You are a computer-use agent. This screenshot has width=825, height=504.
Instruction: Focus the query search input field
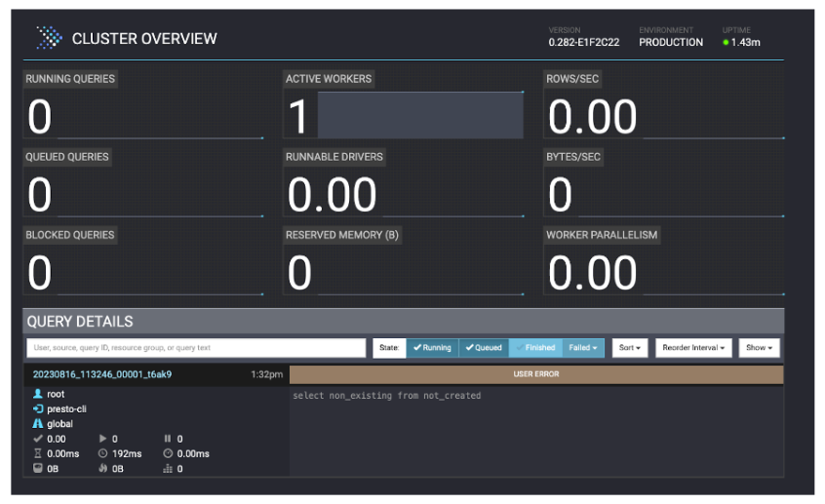(195, 348)
